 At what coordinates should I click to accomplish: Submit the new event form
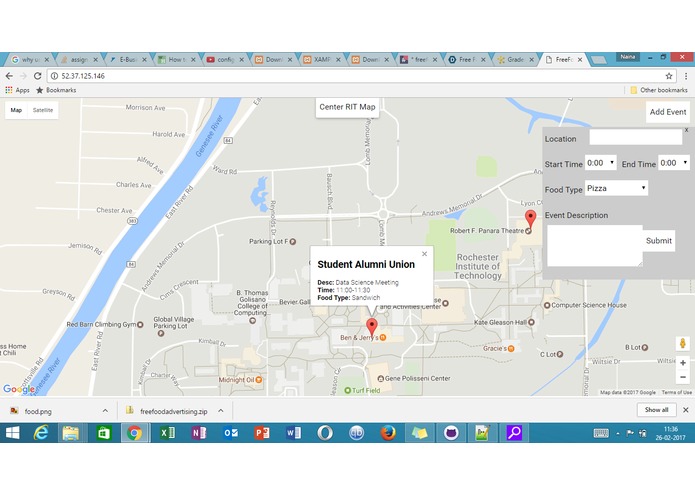coord(658,241)
